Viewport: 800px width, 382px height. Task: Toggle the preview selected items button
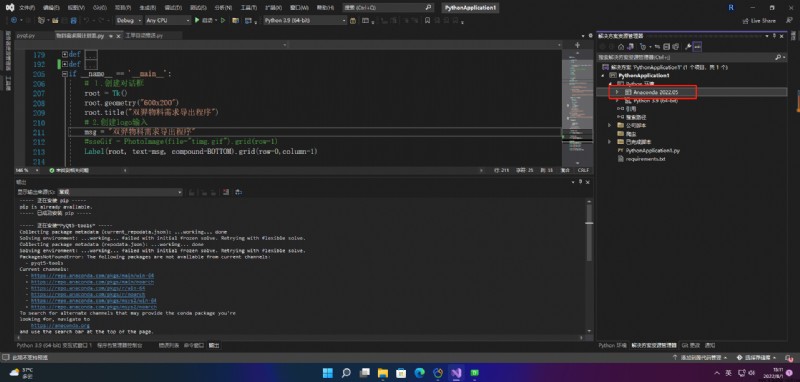click(x=697, y=46)
